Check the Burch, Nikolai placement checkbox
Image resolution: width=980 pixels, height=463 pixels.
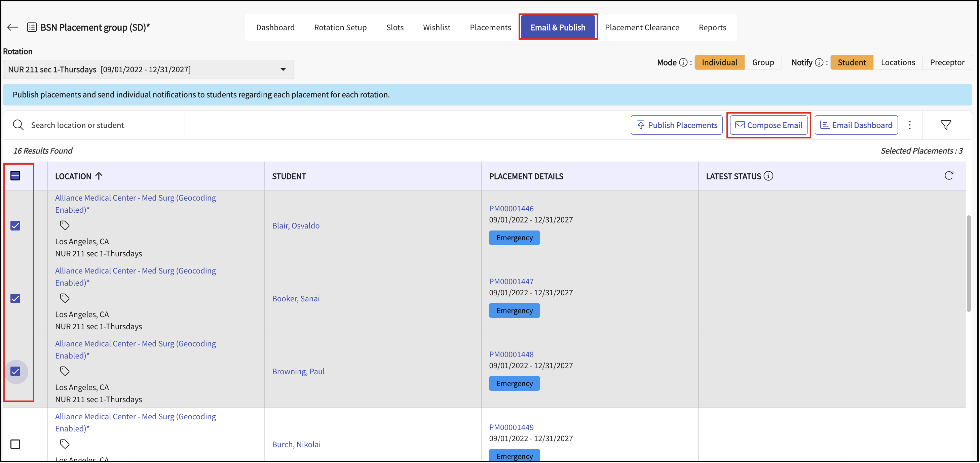tap(15, 444)
